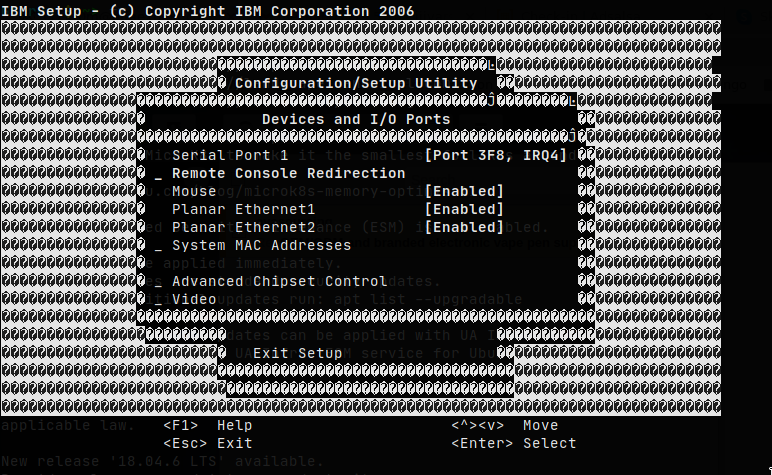Image resolution: width=772 pixels, height=475 pixels.
Task: Toggle the Mouse [Enabled] value
Action: pyautogui.click(x=464, y=191)
